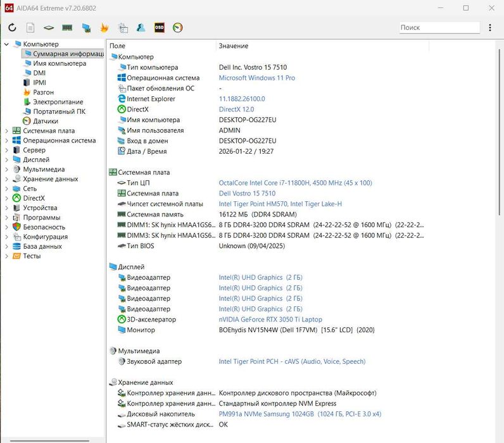Expand the Хранение данных tree node
The height and width of the screenshot is (443, 504).
(x=6, y=179)
